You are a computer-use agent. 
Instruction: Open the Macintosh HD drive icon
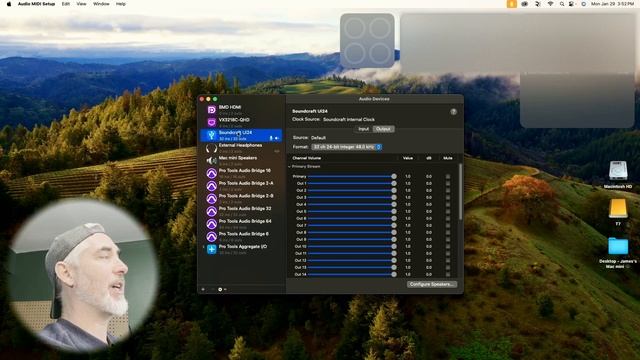pos(618,170)
